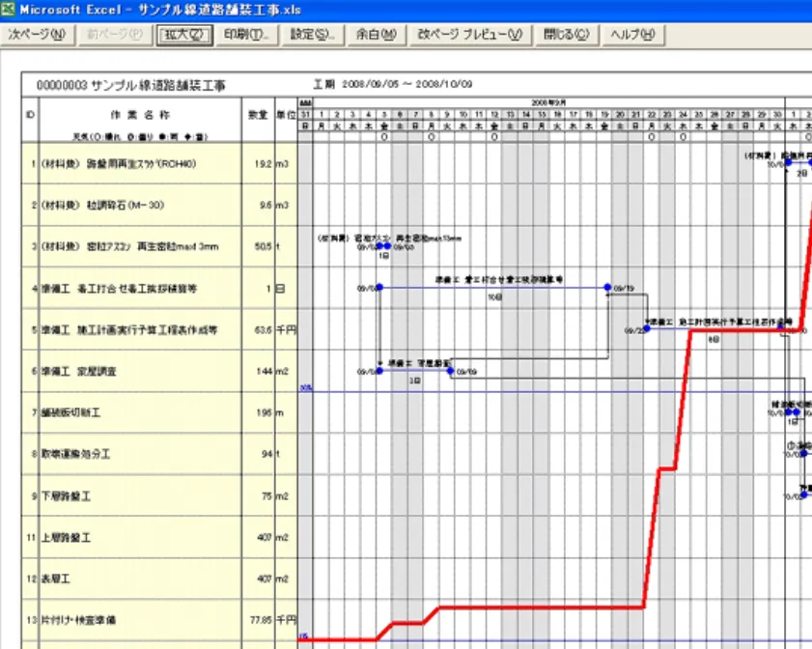812x649 pixels.
Task: Open help with the ヘルプ button
Action: pyautogui.click(x=633, y=35)
